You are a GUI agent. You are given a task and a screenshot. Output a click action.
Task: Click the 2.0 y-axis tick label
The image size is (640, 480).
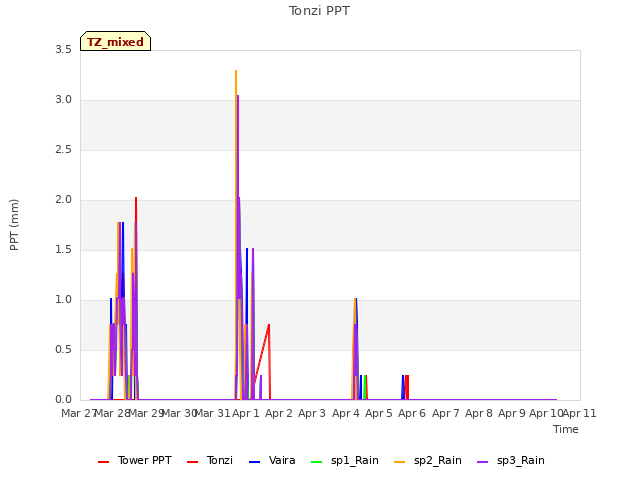click(x=63, y=200)
